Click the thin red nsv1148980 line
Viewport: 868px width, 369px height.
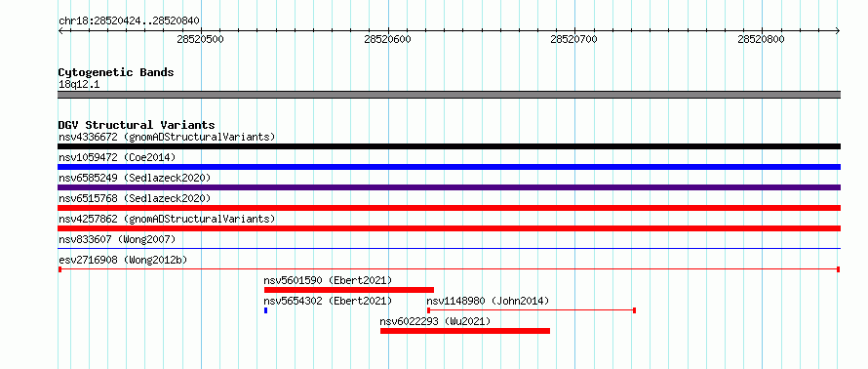pos(532,310)
